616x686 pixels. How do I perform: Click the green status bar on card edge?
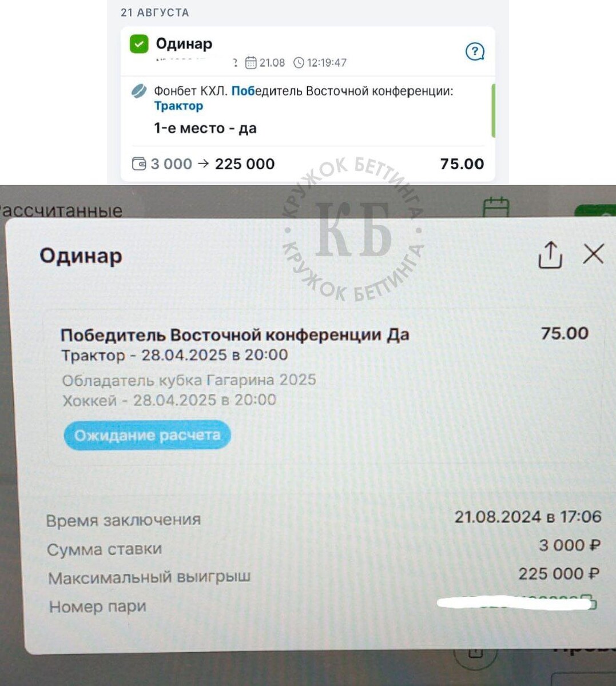493,111
